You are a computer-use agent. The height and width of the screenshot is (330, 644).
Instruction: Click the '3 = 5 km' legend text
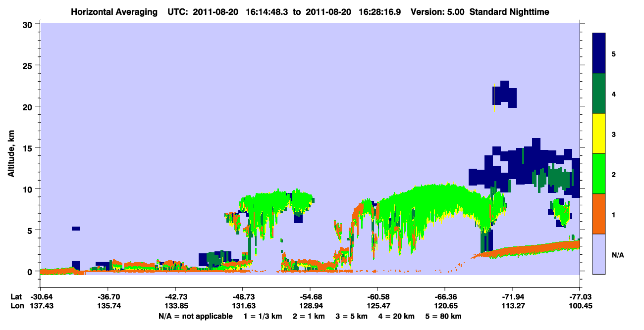(352, 316)
